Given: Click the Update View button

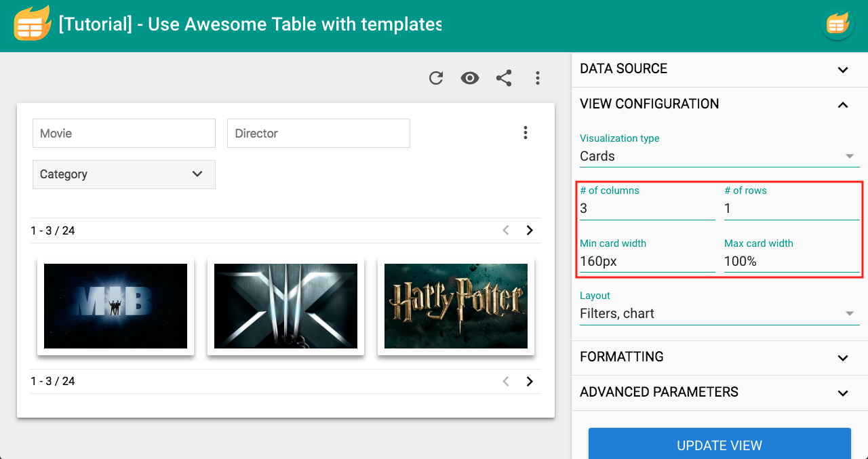Looking at the screenshot, I should tap(719, 444).
